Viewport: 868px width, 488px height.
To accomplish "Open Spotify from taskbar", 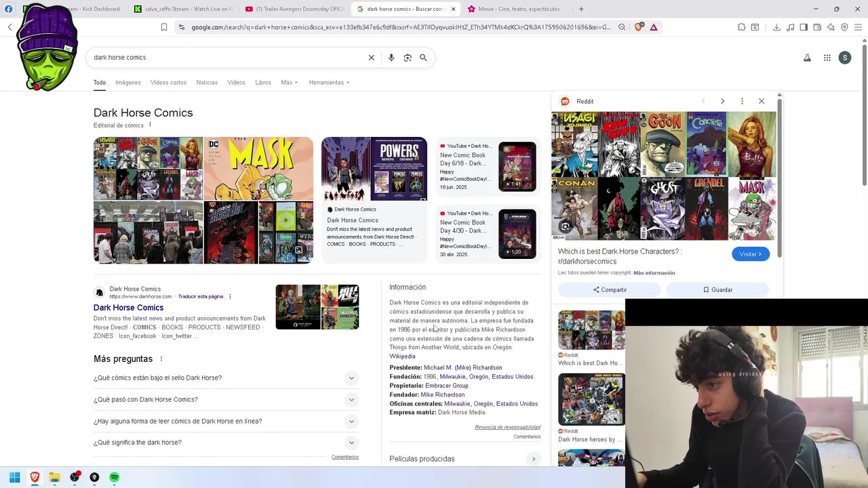I will (x=114, y=477).
